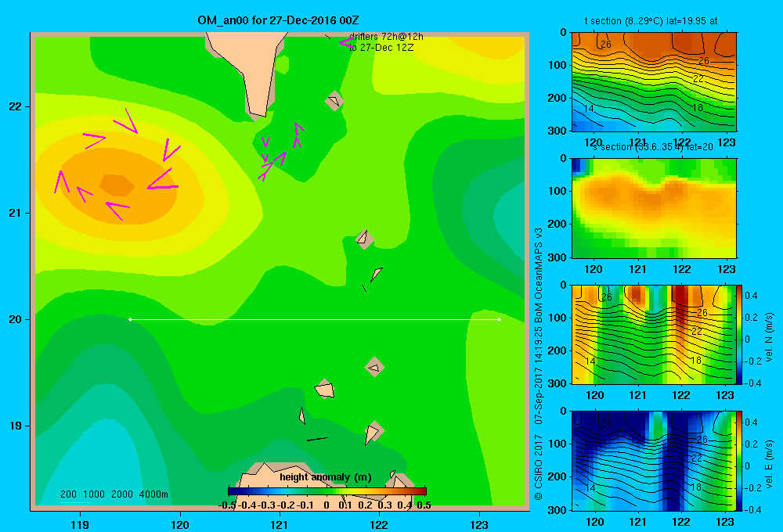The width and height of the screenshot is (783, 532).
Task: Open the eastward velocity section plot
Action: click(x=654, y=461)
